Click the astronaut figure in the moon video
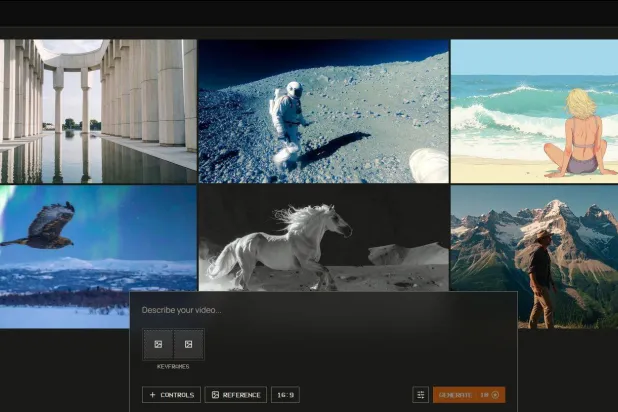The height and width of the screenshot is (412, 618). click(288, 115)
